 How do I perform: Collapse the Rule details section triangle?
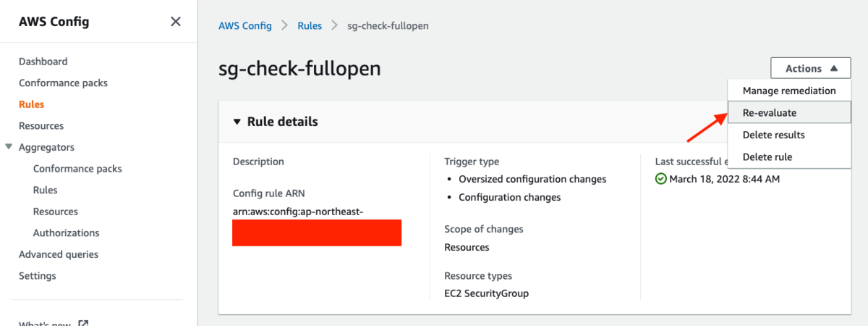tap(237, 122)
